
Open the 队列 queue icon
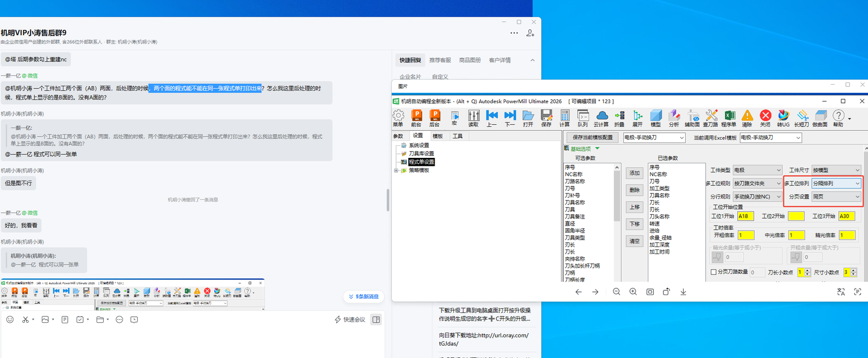coord(583,118)
